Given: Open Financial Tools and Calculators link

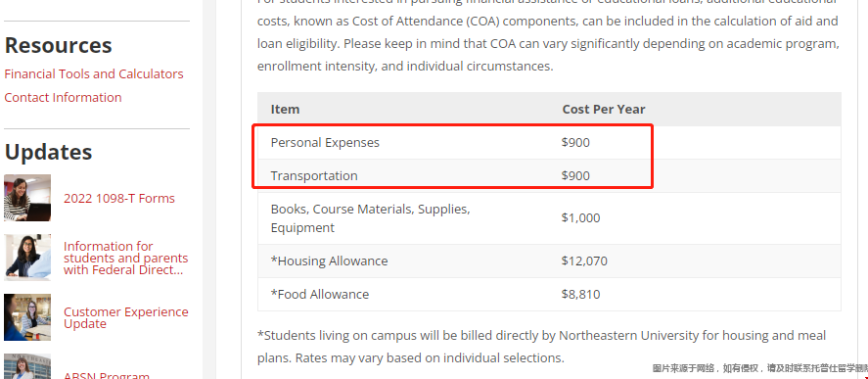Looking at the screenshot, I should pos(94,73).
